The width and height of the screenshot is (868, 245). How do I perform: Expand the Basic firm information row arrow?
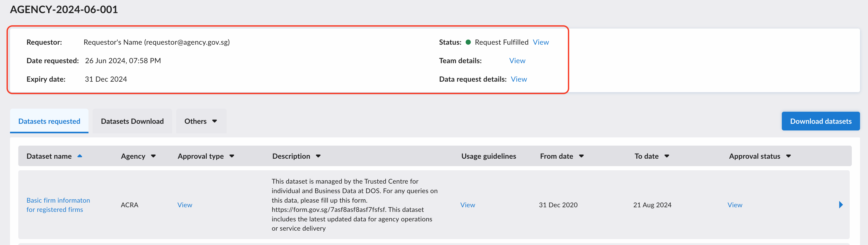[x=841, y=205]
